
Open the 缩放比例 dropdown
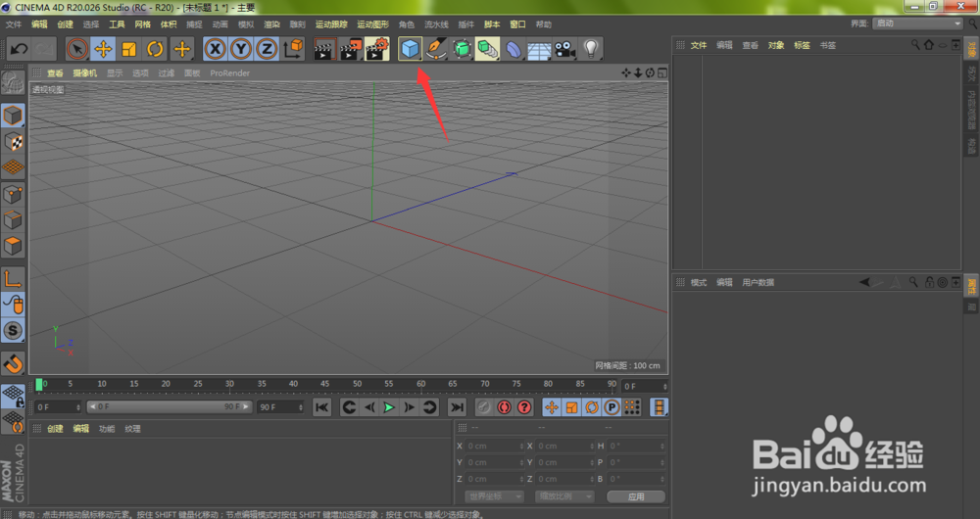coord(564,495)
